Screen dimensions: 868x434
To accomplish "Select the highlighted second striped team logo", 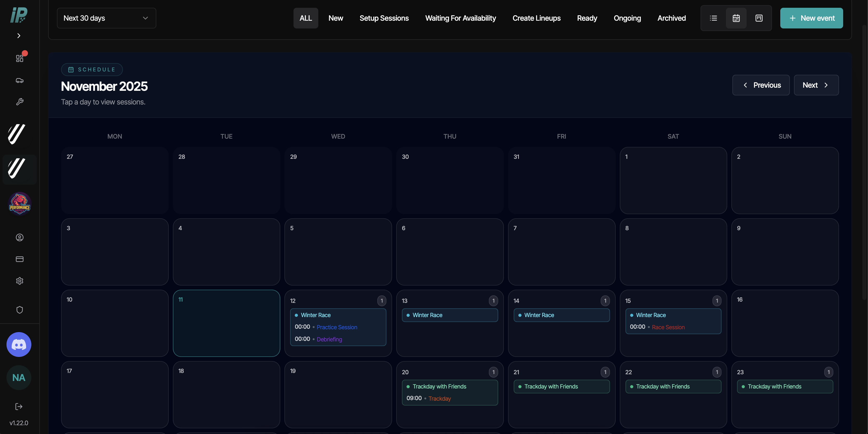I will (20, 169).
